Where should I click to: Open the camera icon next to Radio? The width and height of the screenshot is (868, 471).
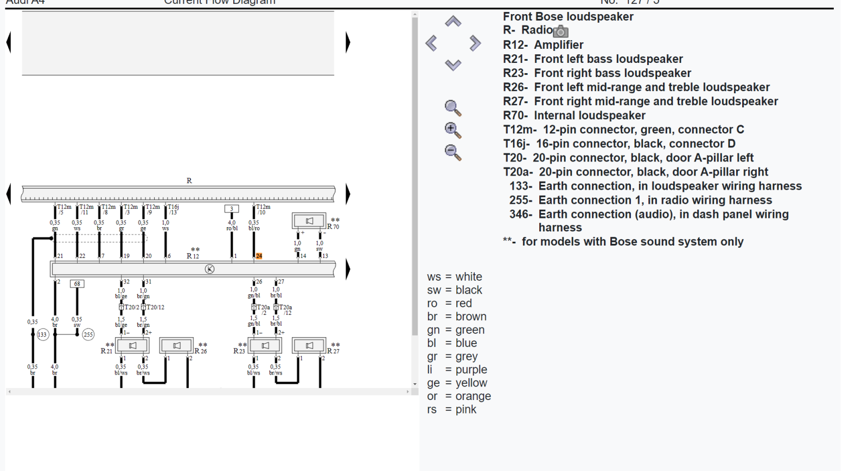click(560, 31)
